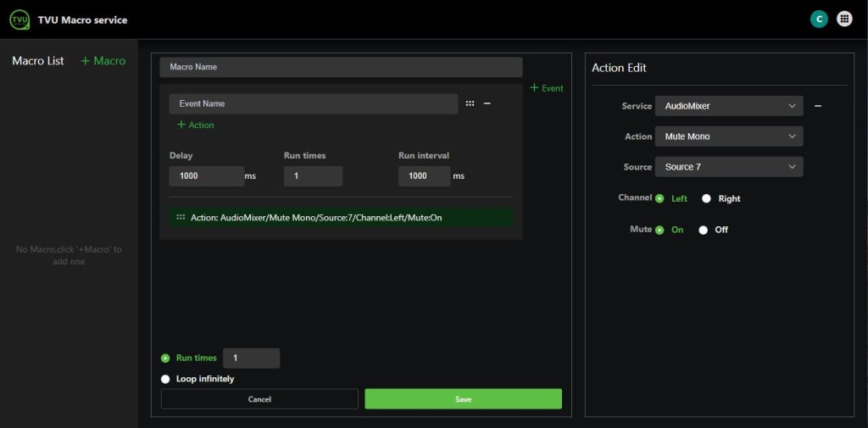Click +Action to add an action
The image size is (868, 428).
196,125
